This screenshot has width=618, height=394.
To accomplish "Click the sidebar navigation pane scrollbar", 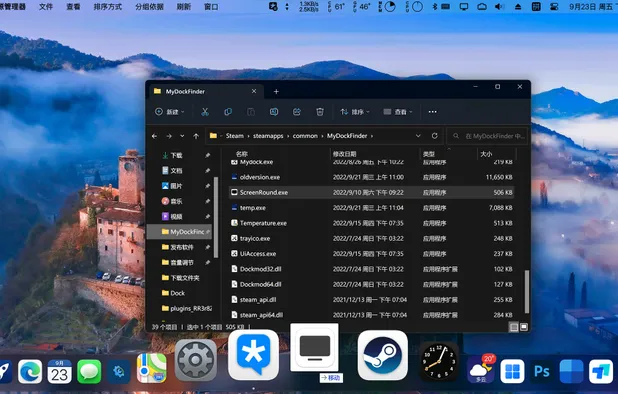I will (216, 217).
